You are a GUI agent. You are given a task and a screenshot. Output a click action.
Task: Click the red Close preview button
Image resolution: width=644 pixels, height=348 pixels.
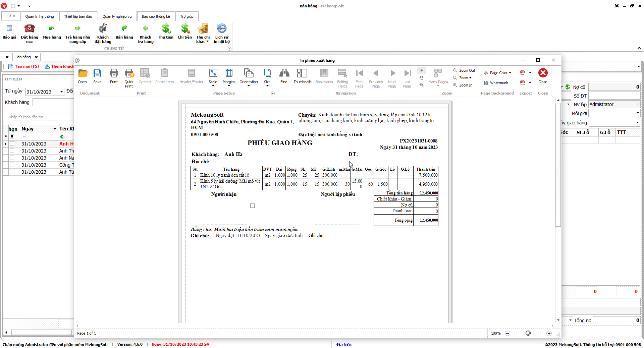coord(543,76)
